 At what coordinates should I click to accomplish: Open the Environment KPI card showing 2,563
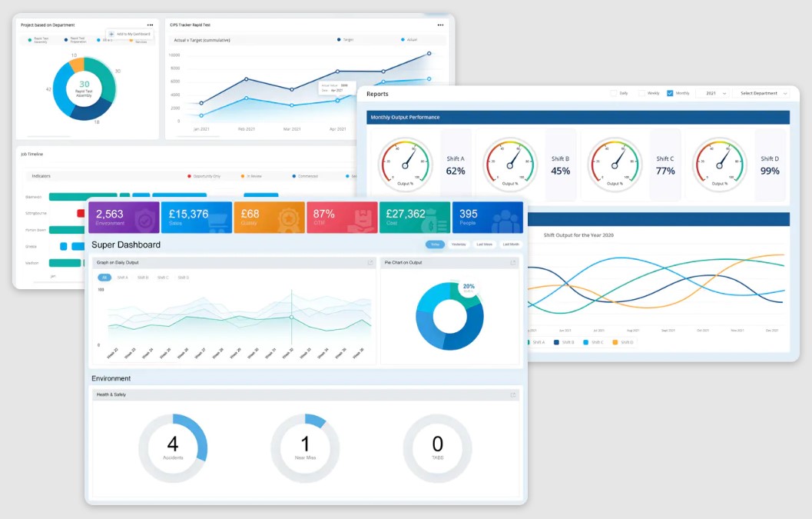click(x=124, y=218)
